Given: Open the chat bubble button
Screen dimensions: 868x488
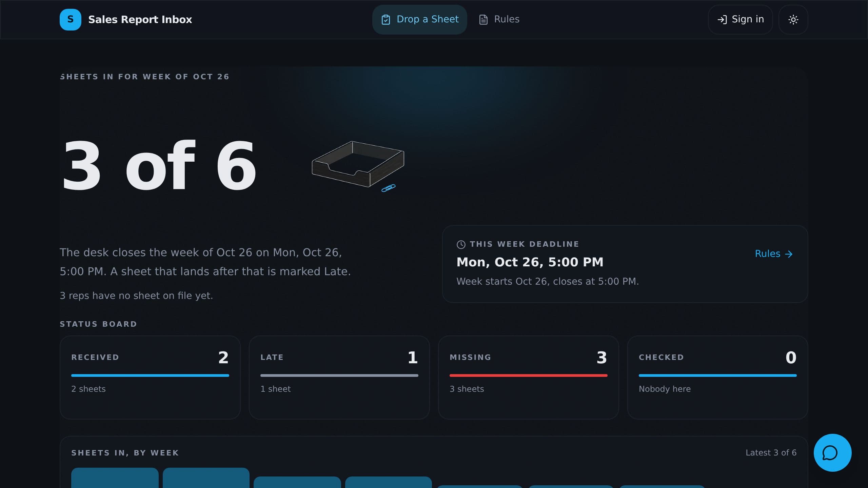Looking at the screenshot, I should [832, 452].
